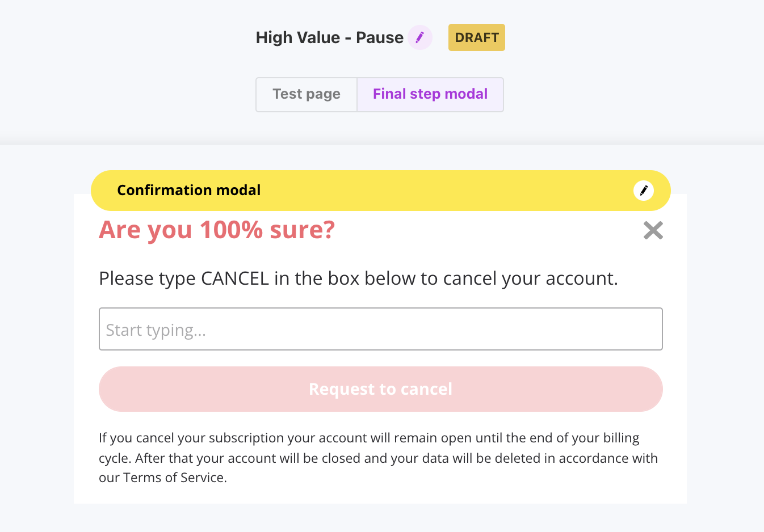The width and height of the screenshot is (764, 532).
Task: Click the "Are you 100% sure?" heading
Action: 217,230
